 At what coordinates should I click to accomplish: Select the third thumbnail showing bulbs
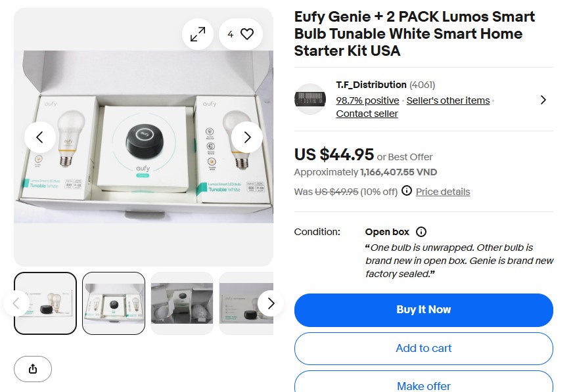[182, 303]
